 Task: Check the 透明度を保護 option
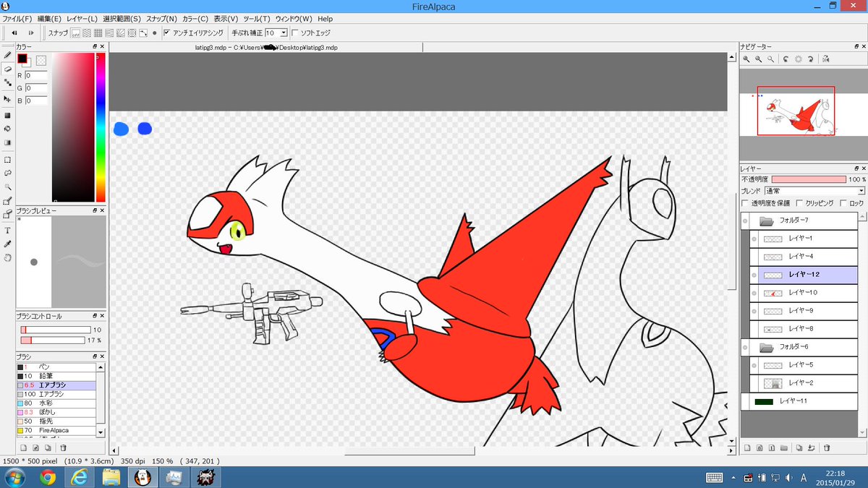click(744, 203)
